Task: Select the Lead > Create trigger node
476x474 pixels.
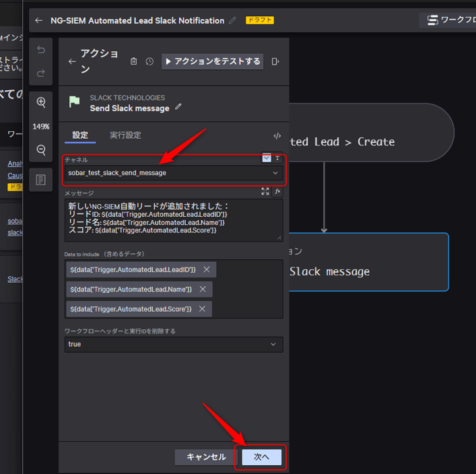Action: 371,133
